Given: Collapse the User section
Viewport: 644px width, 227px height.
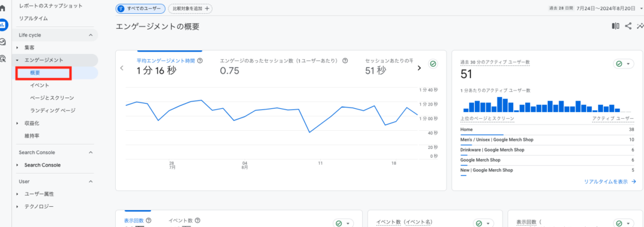Looking at the screenshot, I should point(91,181).
